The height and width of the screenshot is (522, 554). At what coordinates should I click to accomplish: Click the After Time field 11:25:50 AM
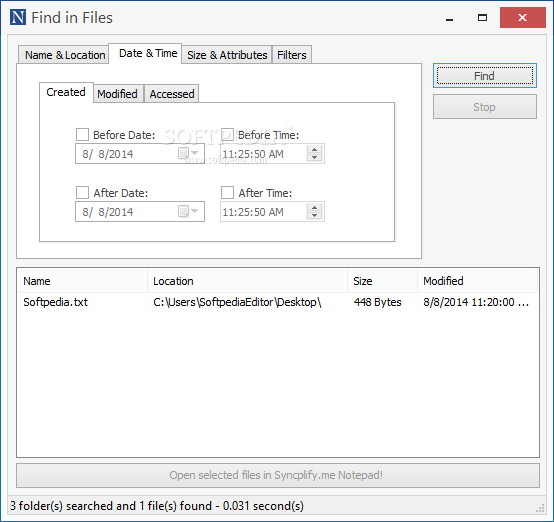(272, 211)
